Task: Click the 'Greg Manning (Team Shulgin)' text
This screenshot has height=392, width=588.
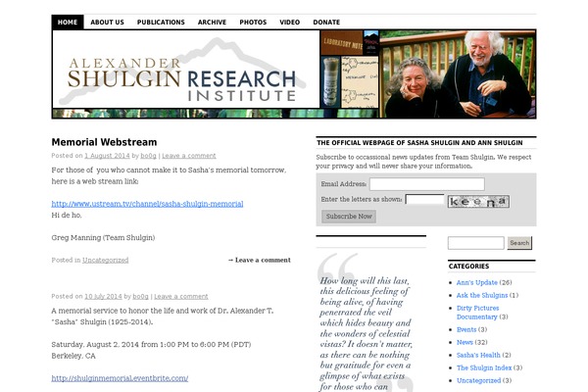Action: [x=103, y=237]
